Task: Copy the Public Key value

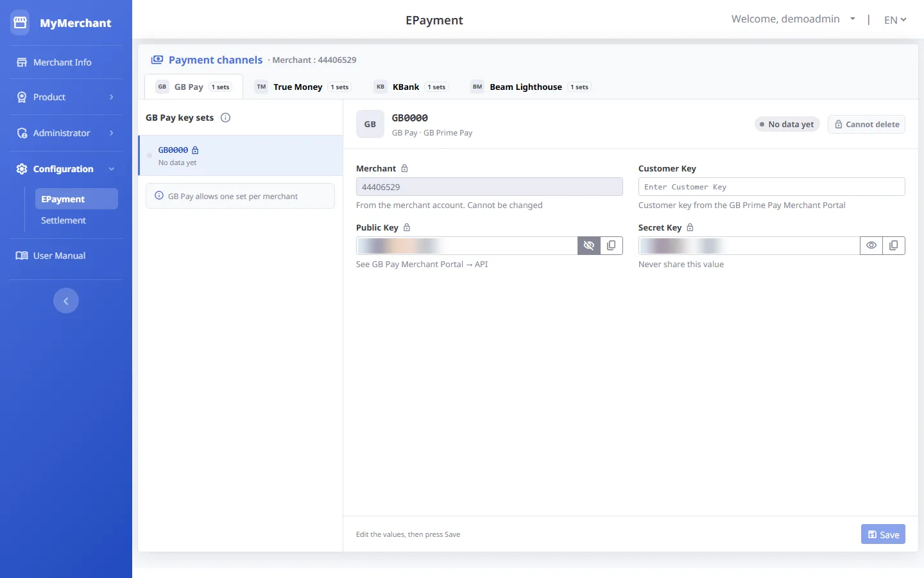Action: (612, 245)
